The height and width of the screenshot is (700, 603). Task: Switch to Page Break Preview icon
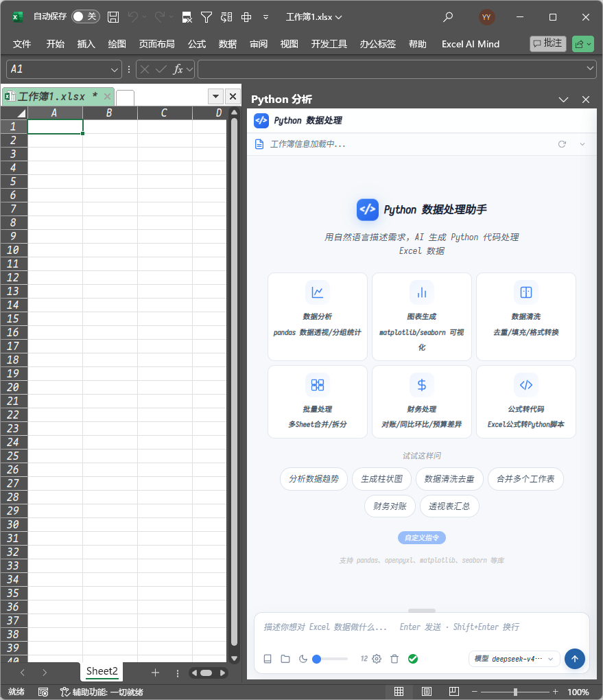pyautogui.click(x=454, y=692)
